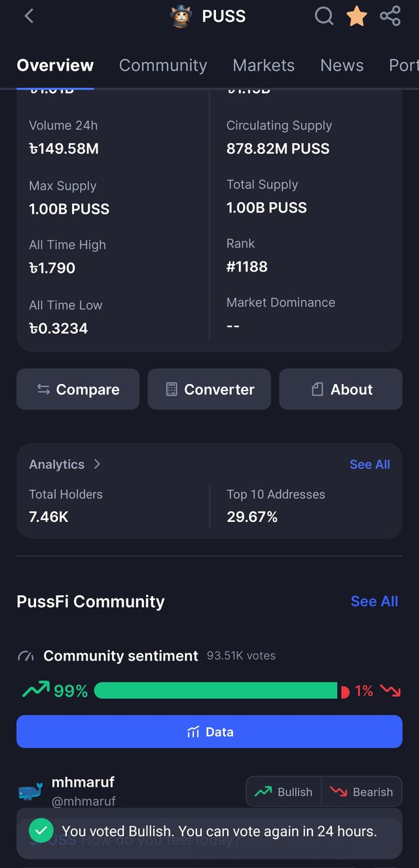The height and width of the screenshot is (868, 419).
Task: Open See All for PussFi Community
Action: 374,601
